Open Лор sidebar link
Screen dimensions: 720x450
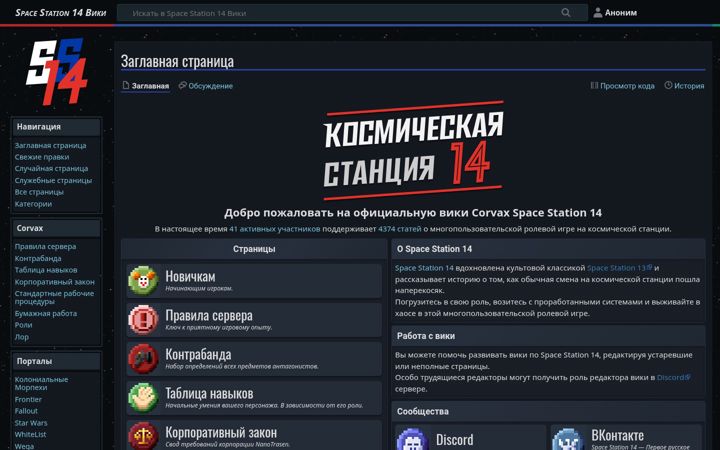click(x=22, y=337)
